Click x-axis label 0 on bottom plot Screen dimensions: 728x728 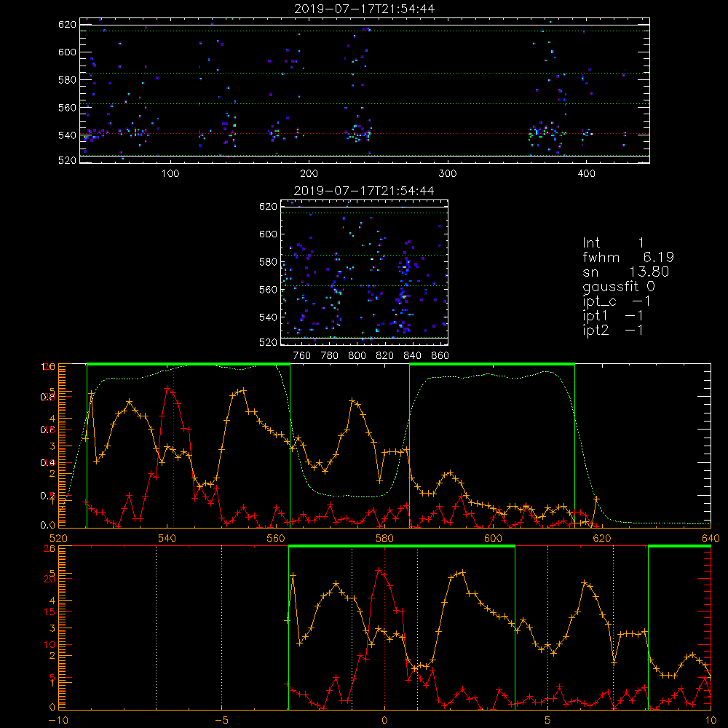[x=384, y=720]
